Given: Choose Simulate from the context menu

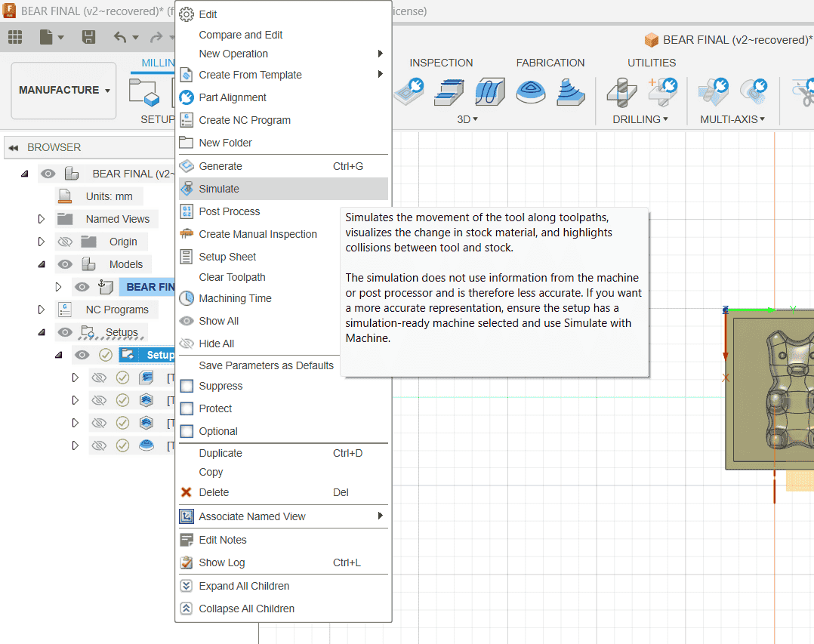Looking at the screenshot, I should point(283,189).
